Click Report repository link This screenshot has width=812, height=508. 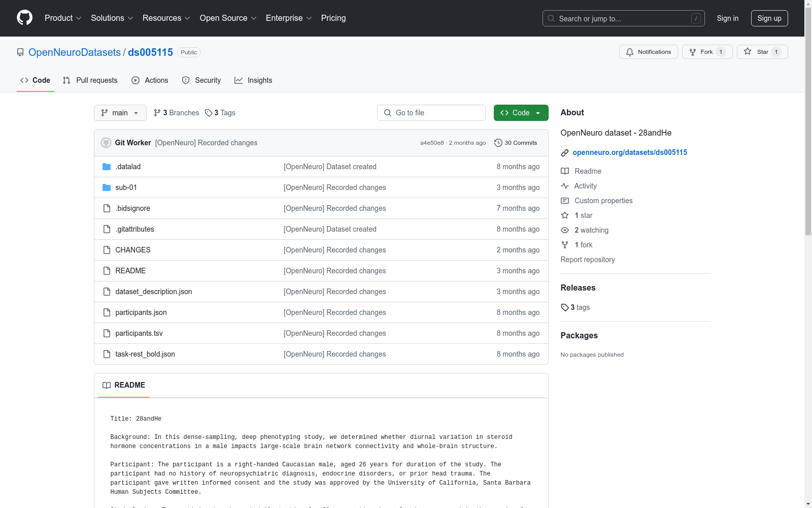click(x=588, y=260)
